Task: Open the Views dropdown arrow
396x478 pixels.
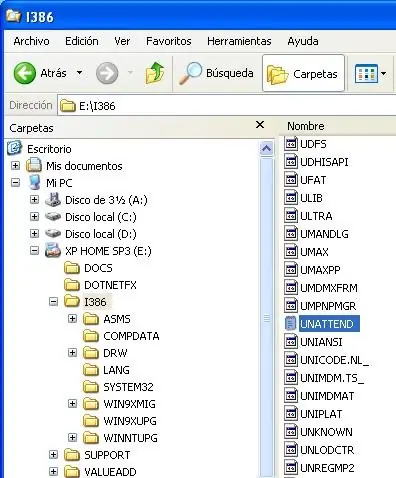Action: [384, 73]
